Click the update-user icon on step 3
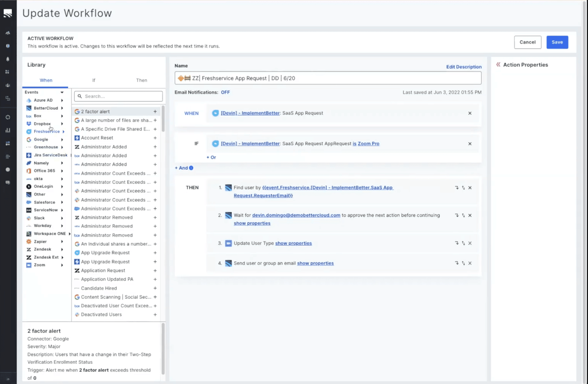The width and height of the screenshot is (588, 384). (x=228, y=243)
